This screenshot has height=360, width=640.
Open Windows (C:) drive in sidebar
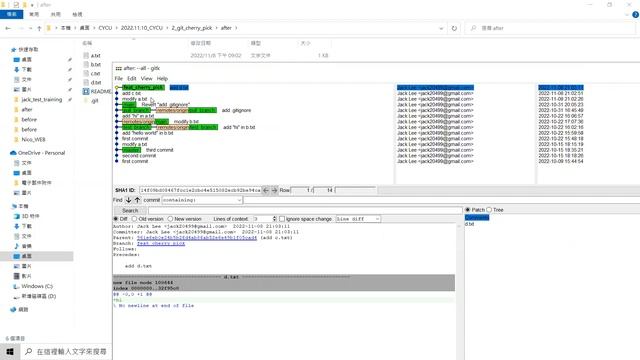click(37, 286)
